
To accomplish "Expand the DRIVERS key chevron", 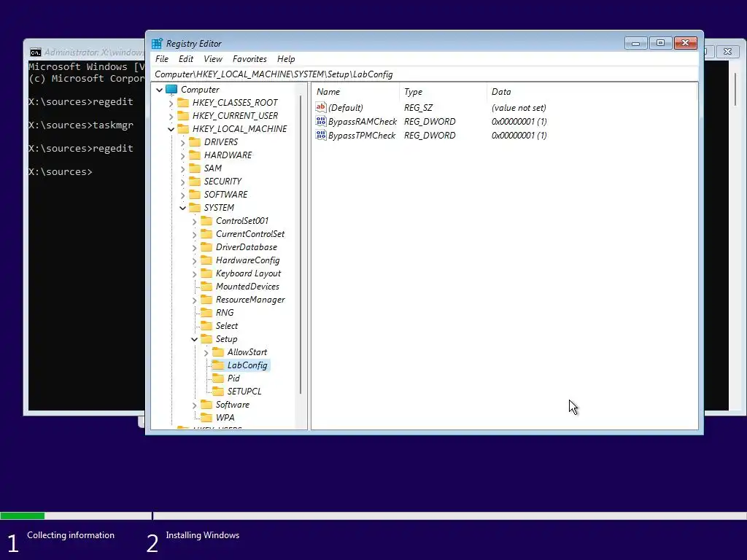I will tap(182, 142).
